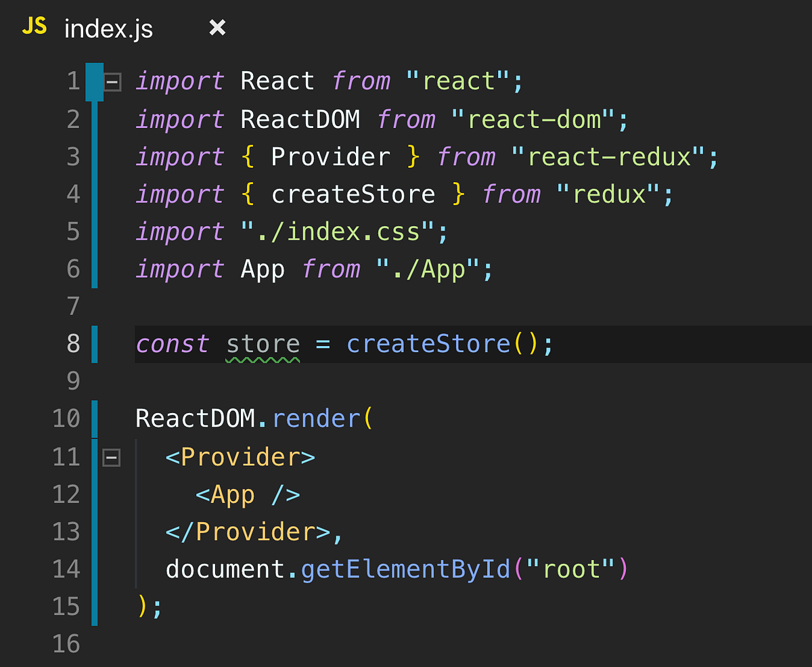Viewport: 812px width, 667px height.
Task: Collapse the Provider JSX fold icon on line 11
Action: pyautogui.click(x=111, y=457)
